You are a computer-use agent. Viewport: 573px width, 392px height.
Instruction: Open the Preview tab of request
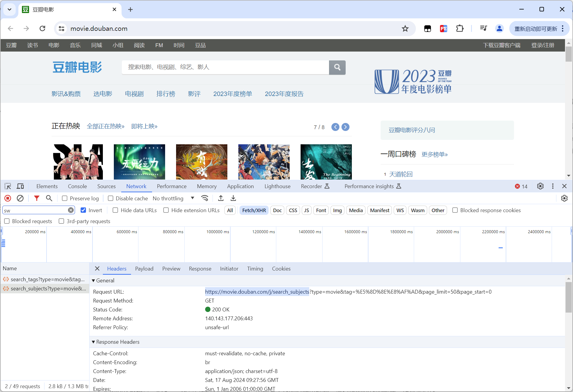point(171,268)
